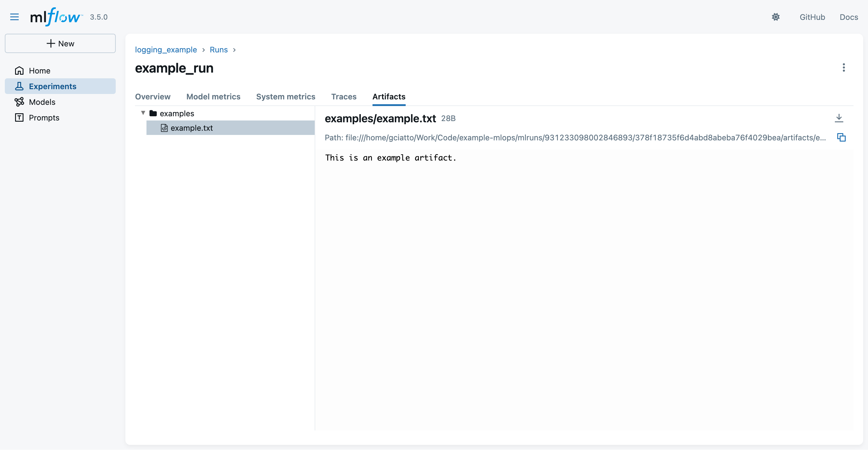The image size is (868, 450).
Task: Click the New button
Action: [x=60, y=43]
